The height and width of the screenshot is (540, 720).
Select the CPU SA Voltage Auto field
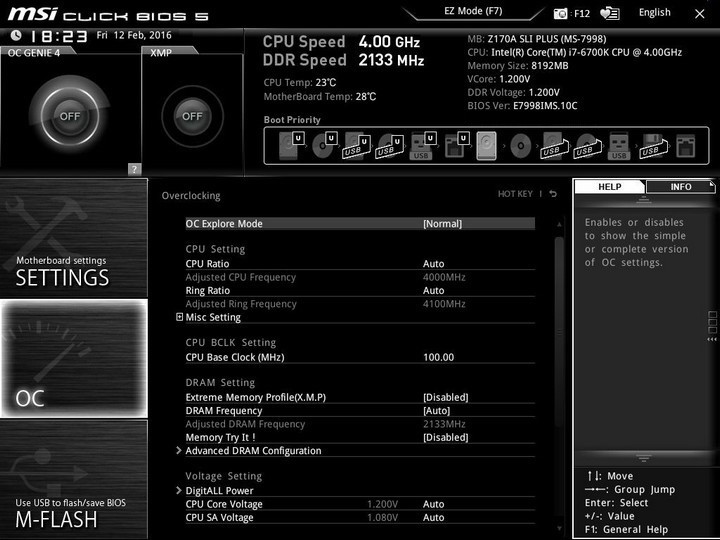coord(433,517)
